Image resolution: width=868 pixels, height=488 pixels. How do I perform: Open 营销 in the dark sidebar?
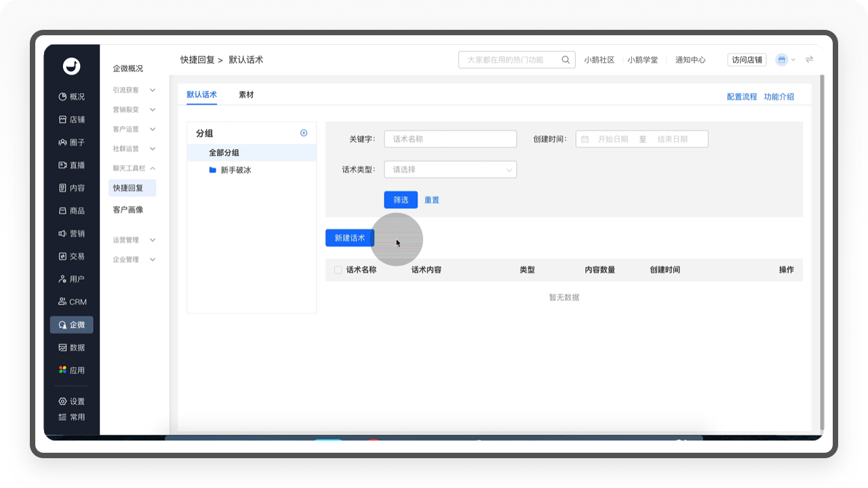coord(72,234)
